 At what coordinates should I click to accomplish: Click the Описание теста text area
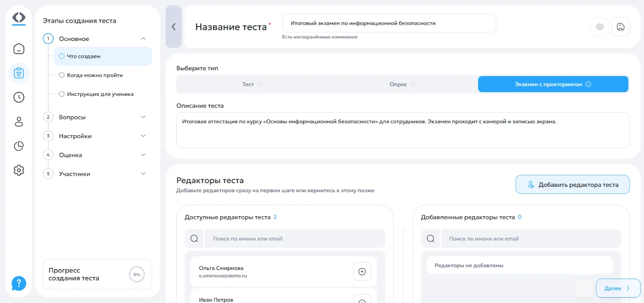(x=403, y=130)
